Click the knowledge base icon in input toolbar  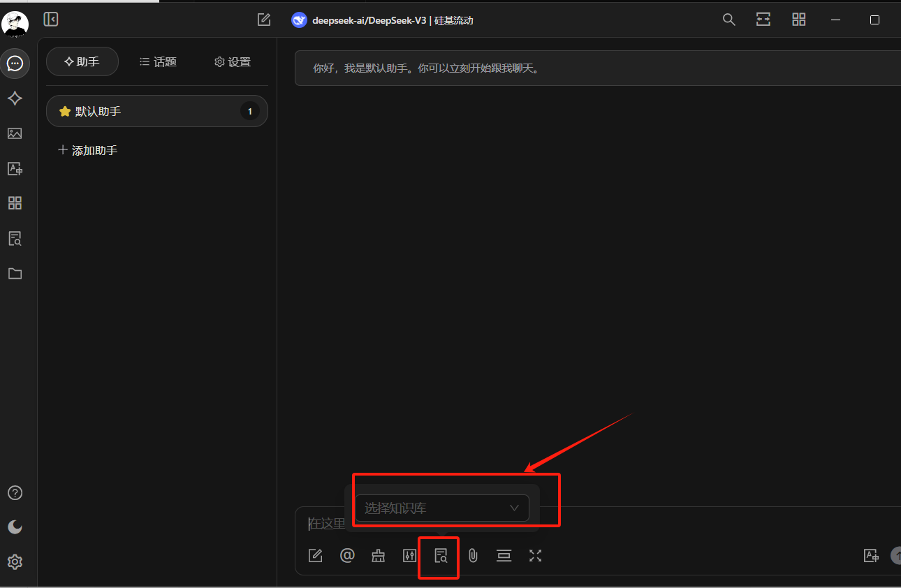coord(441,556)
